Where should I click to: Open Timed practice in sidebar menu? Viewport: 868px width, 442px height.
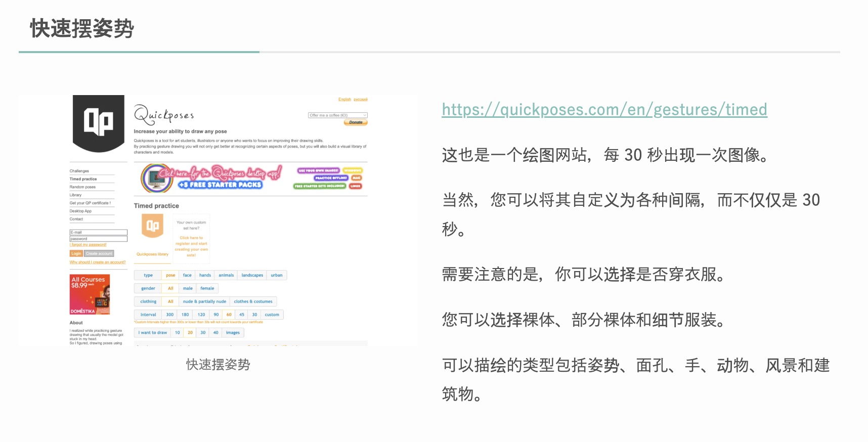[83, 179]
